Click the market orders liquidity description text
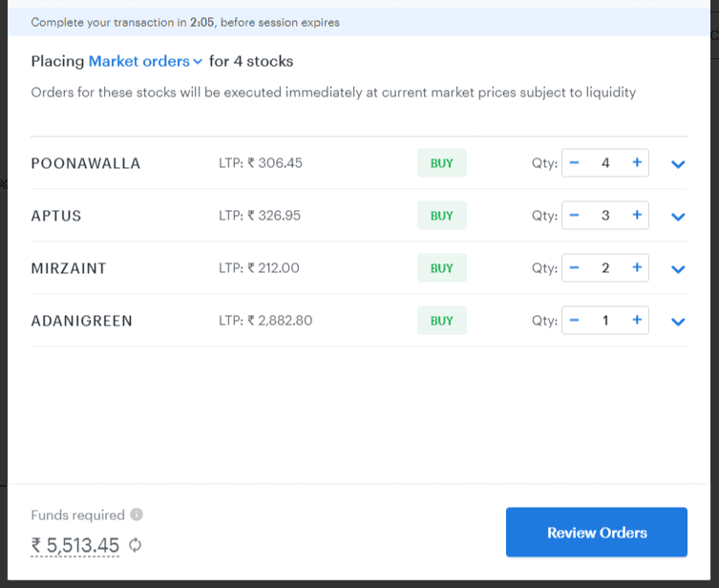 (x=333, y=93)
